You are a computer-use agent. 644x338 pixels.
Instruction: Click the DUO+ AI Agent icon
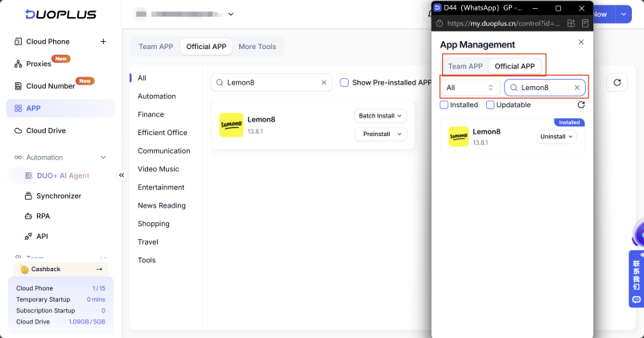[28, 175]
